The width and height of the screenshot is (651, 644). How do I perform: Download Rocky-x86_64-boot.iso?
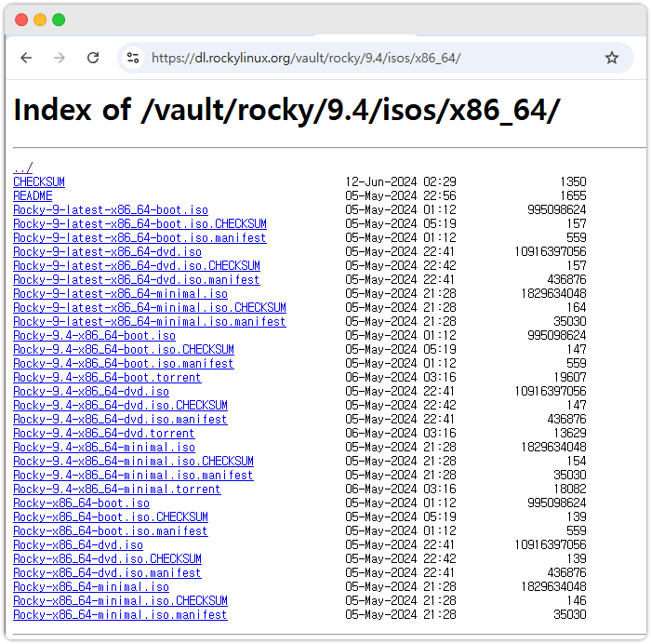(82, 503)
